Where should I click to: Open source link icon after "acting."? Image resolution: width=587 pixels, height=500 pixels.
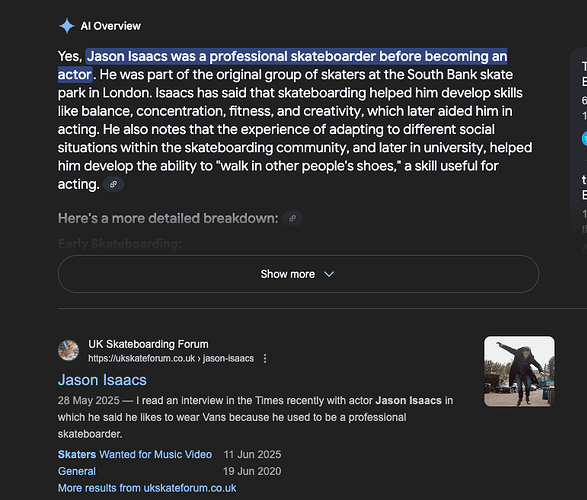point(113,184)
